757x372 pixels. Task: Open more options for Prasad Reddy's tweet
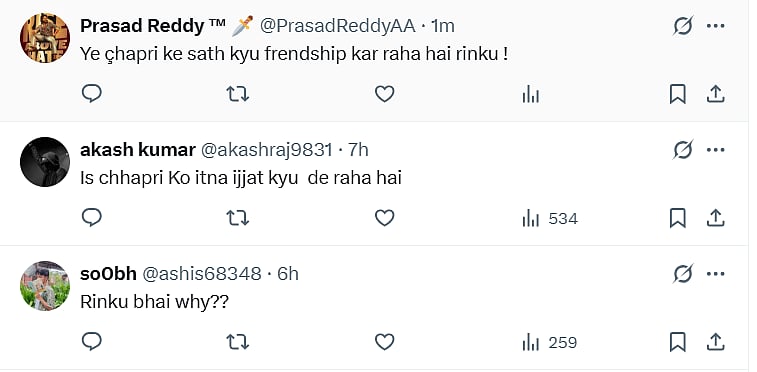coord(715,26)
